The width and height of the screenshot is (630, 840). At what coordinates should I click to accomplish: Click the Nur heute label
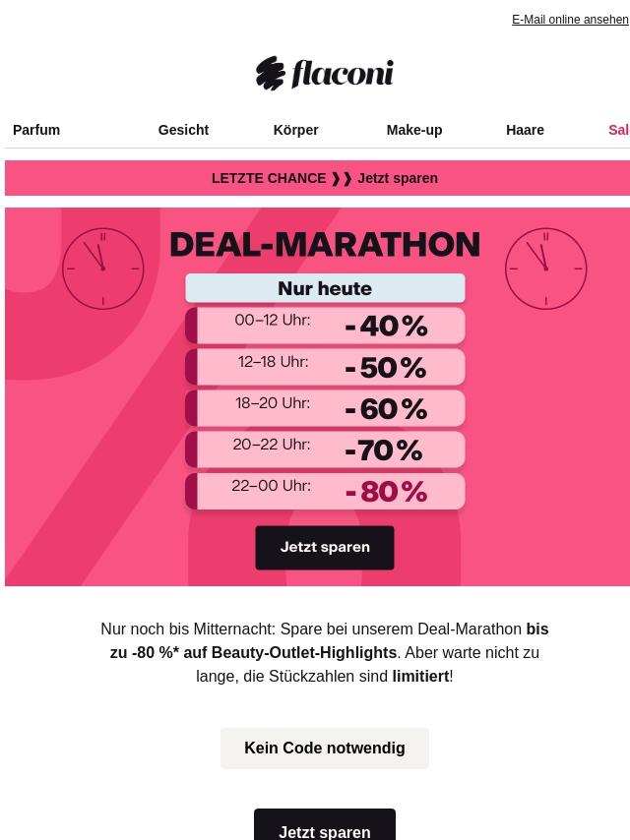[x=325, y=288]
